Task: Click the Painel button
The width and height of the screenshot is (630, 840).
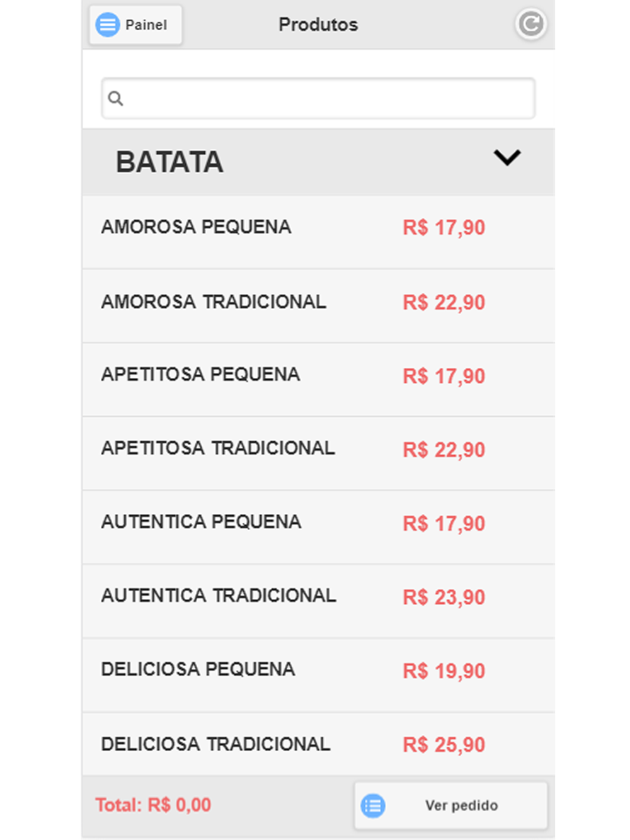Action: coord(135,25)
